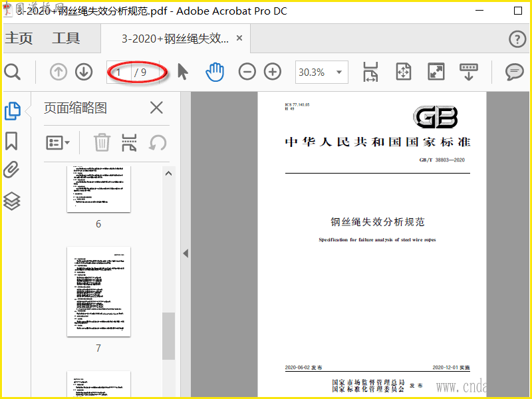
Task: Open the layers sidebar icon
Action: [12, 201]
